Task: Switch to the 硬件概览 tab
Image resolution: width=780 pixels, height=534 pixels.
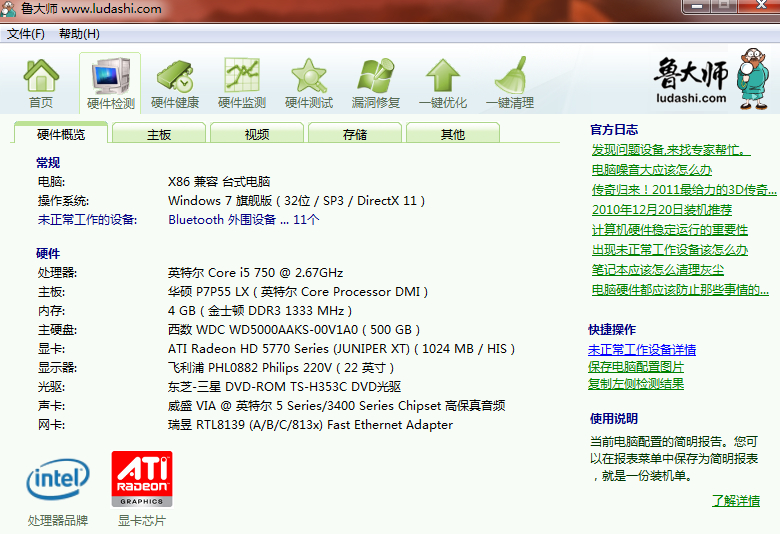Action: 61,134
